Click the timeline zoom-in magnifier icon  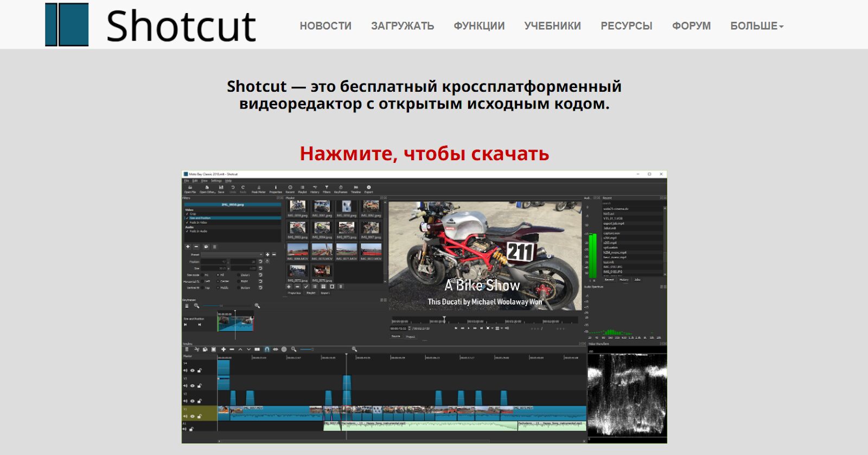[x=354, y=349]
